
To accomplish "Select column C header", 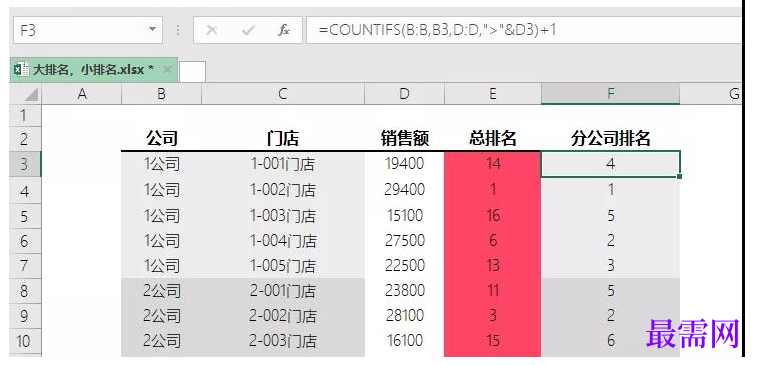I will pyautogui.click(x=283, y=94).
